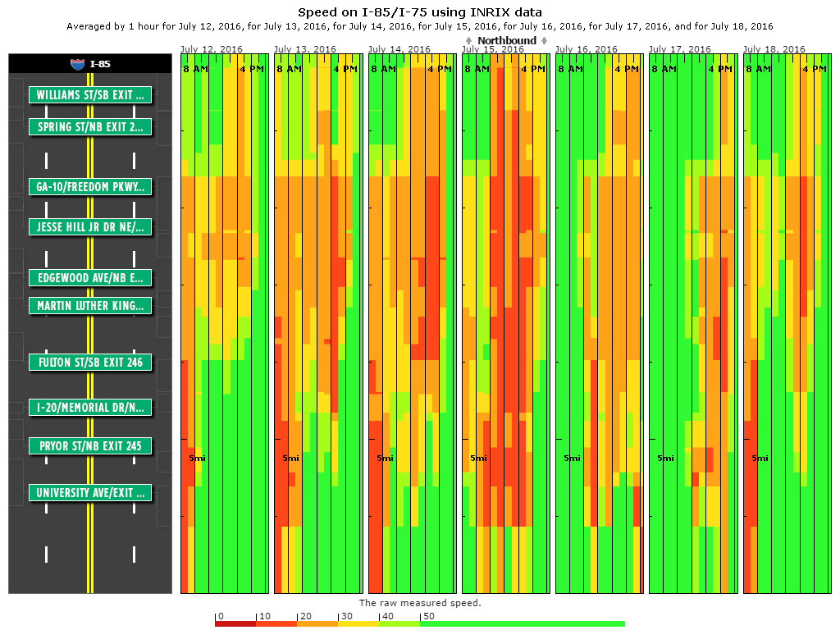Choose the Jesse Hill Jr Dr NE sign
The height and width of the screenshot is (630, 840).
[90, 227]
